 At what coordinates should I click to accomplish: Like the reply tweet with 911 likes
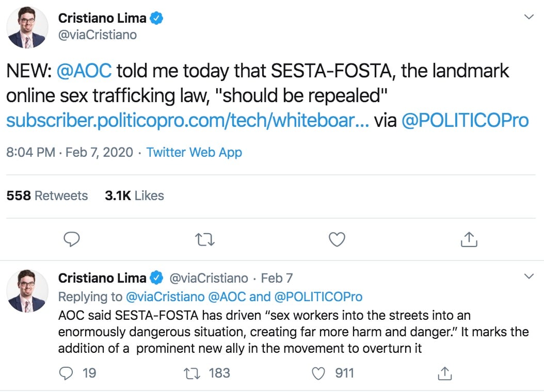coord(318,373)
